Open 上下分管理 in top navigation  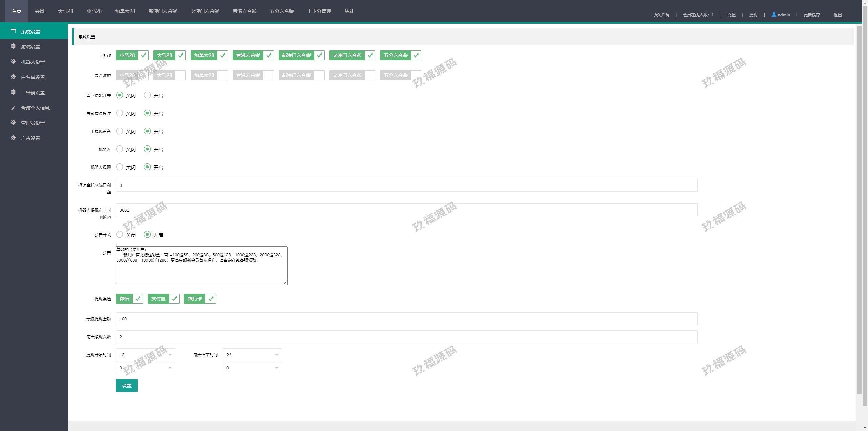point(319,11)
